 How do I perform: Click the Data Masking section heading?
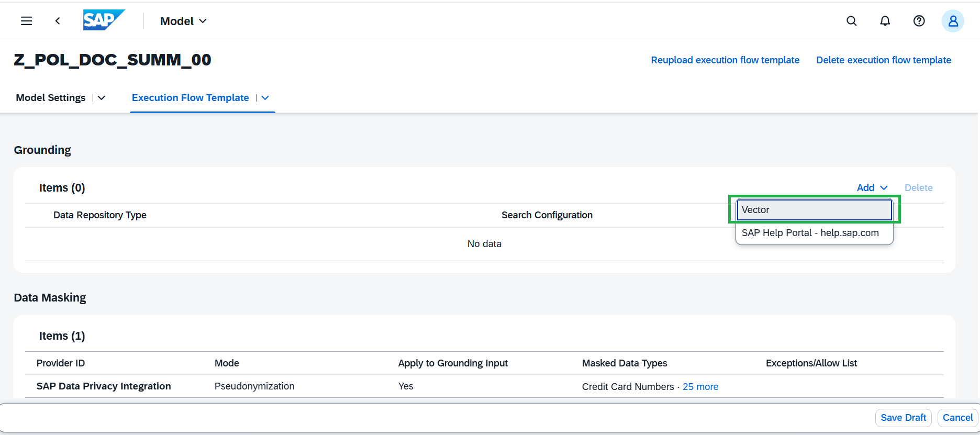tap(50, 298)
